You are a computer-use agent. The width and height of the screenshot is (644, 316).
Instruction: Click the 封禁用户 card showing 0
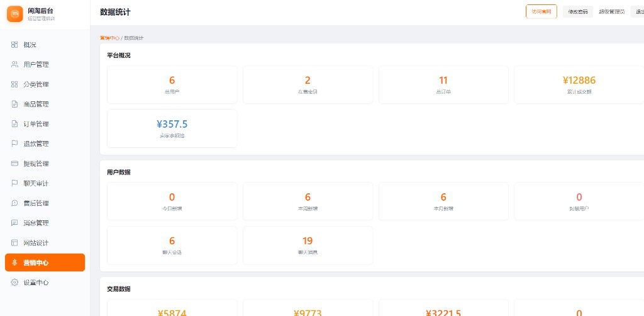click(x=579, y=201)
